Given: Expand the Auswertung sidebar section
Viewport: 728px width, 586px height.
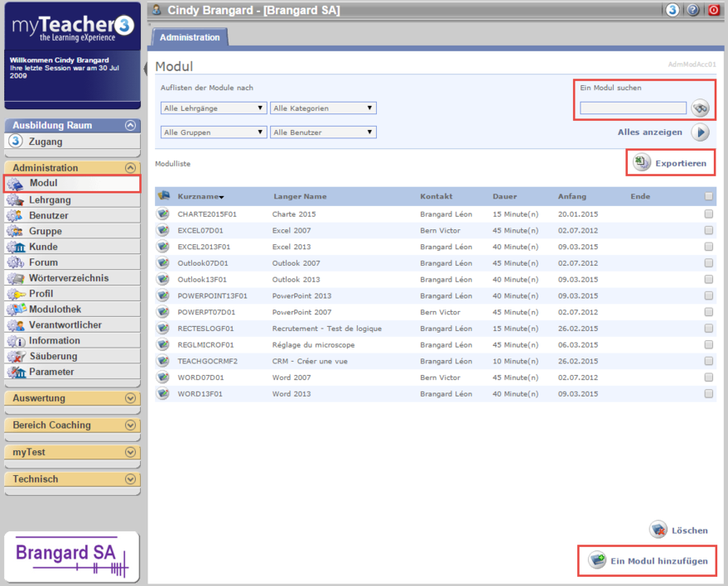Looking at the screenshot, I should (130, 398).
